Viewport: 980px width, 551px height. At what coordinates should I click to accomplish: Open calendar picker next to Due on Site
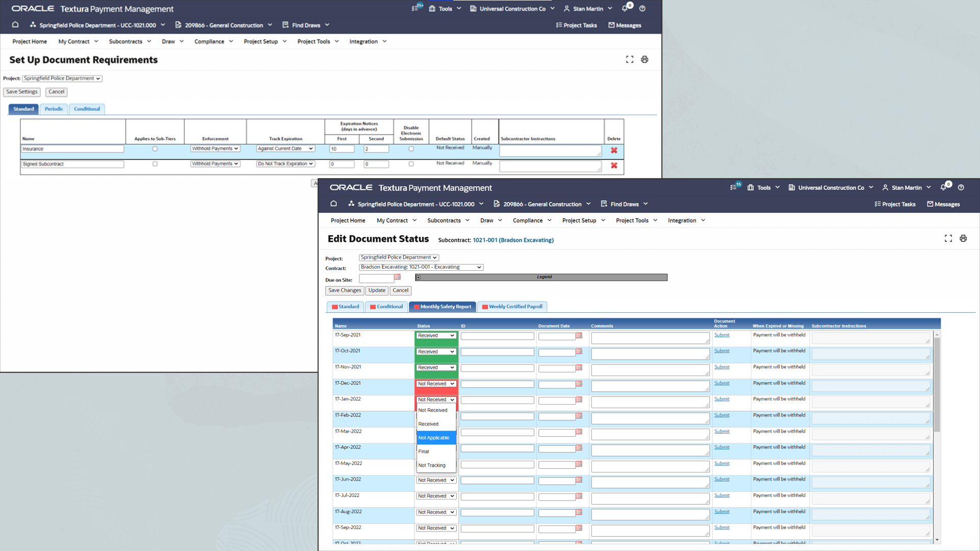pyautogui.click(x=398, y=278)
